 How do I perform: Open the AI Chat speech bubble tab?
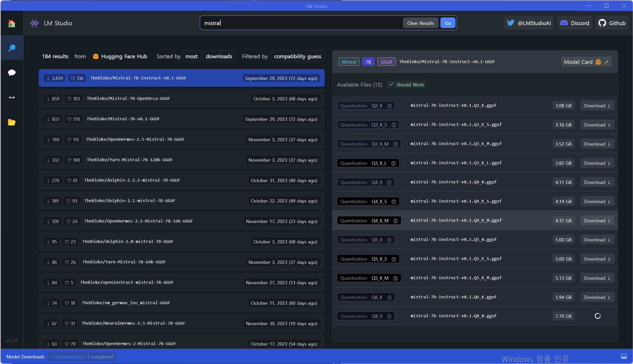pyautogui.click(x=12, y=73)
